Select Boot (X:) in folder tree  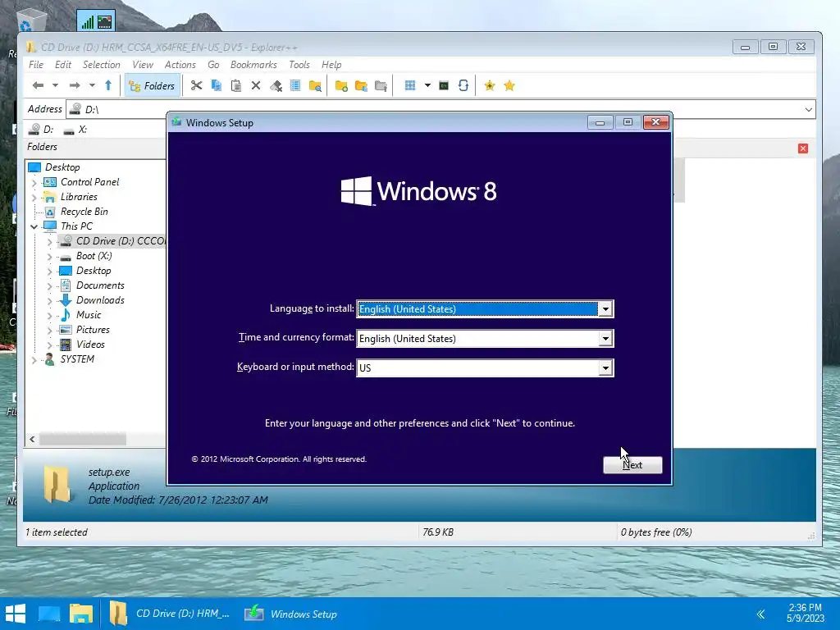tap(94, 256)
